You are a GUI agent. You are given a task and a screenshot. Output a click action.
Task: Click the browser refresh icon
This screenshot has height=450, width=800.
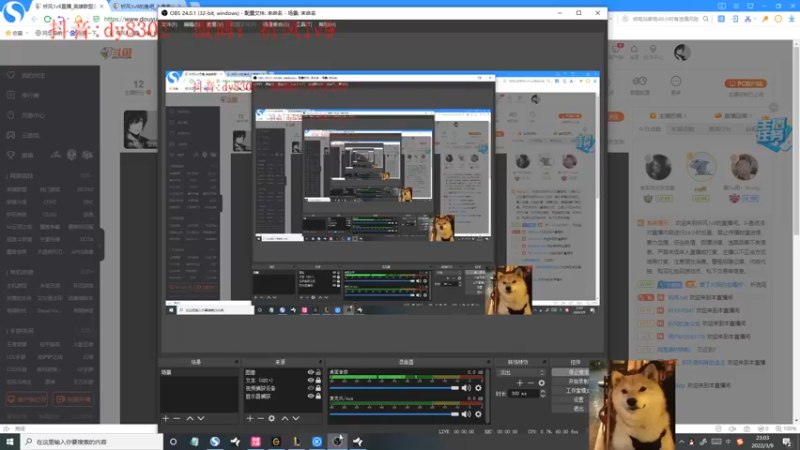coord(47,19)
